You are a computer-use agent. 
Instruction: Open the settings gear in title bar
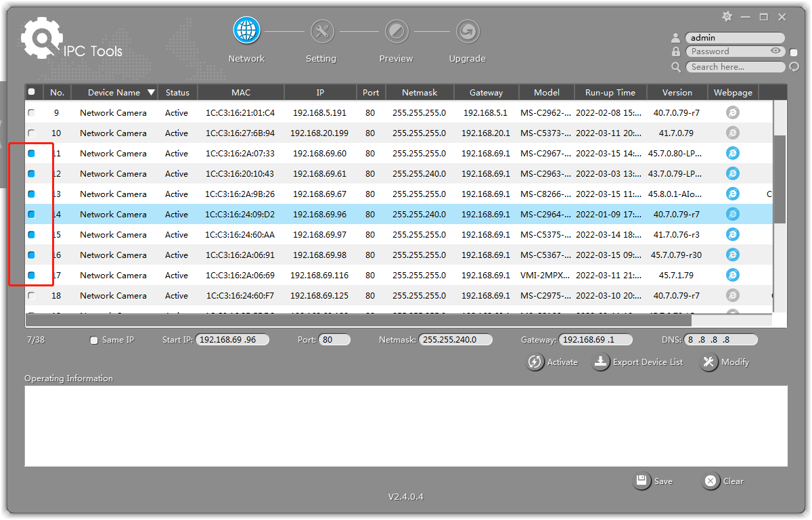[x=727, y=16]
